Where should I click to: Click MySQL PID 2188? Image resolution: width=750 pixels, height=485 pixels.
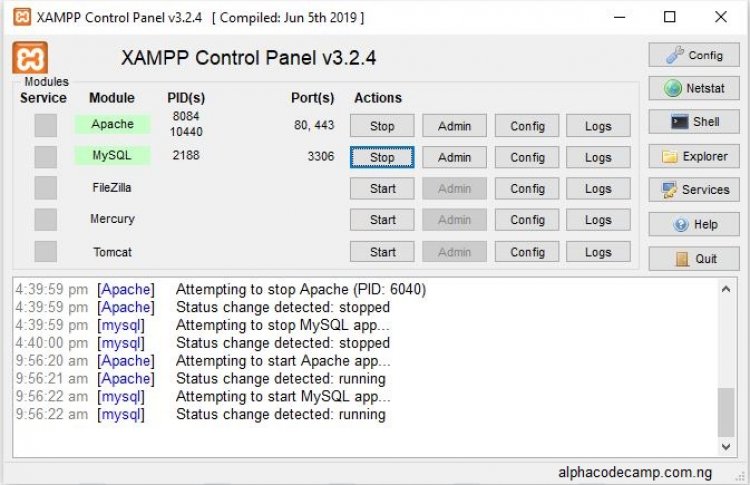[x=186, y=155]
